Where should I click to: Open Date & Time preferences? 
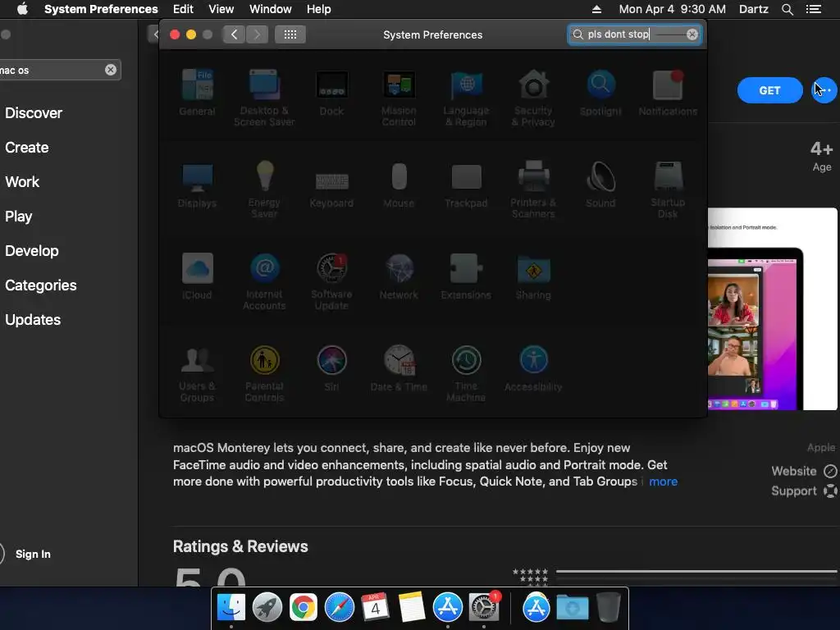click(x=399, y=368)
